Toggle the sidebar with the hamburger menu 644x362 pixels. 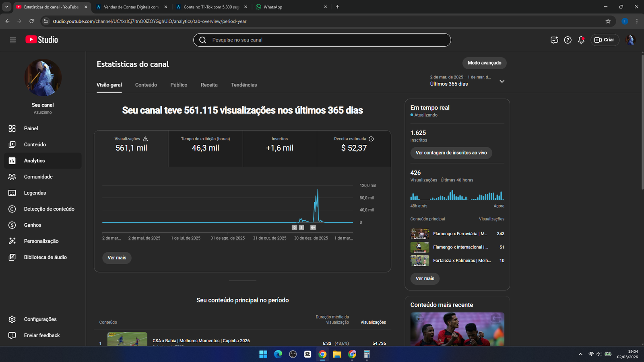tap(12, 40)
